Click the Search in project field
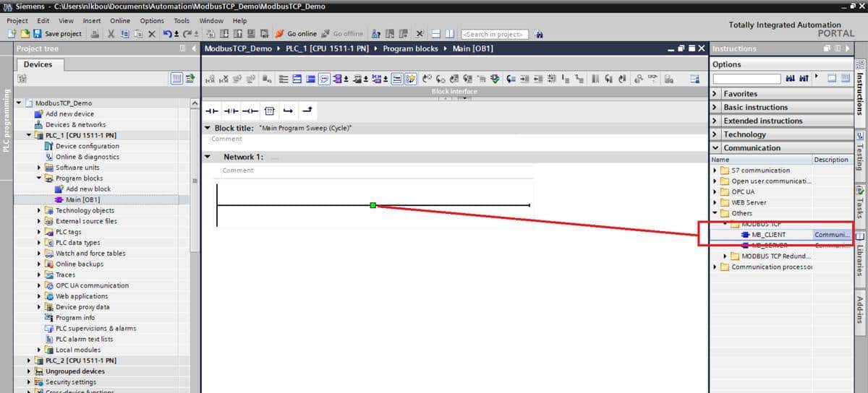868x393 pixels. [x=495, y=34]
